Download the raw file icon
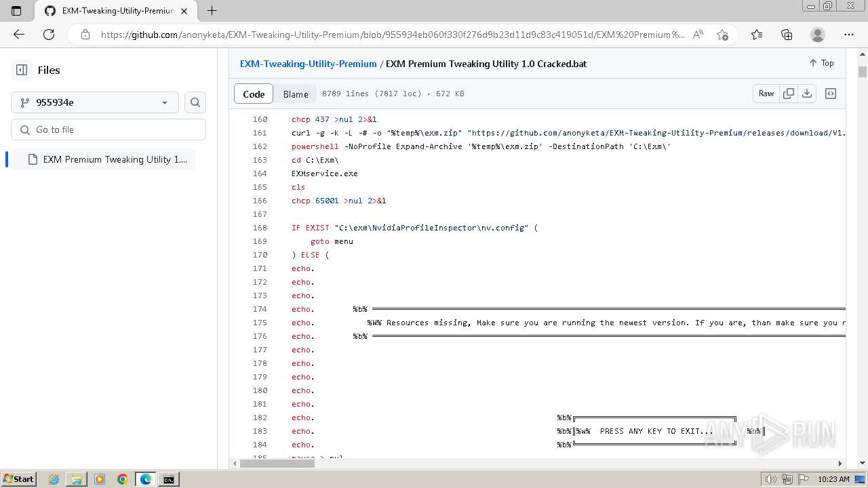Screen dimensions: 868x488 point(807,94)
